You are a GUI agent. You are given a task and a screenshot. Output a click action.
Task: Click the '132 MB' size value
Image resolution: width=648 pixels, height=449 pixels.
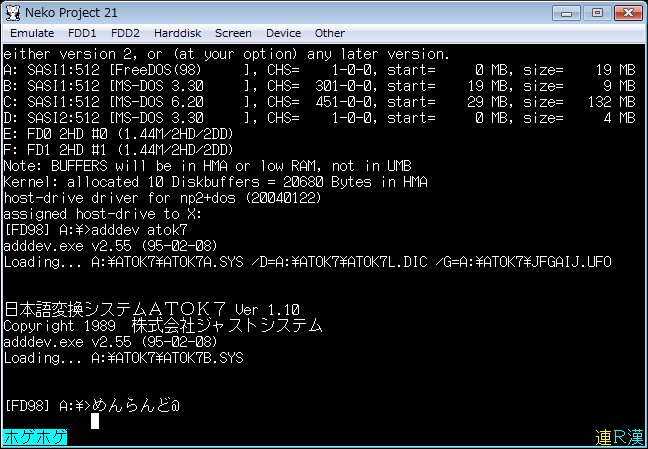pos(612,102)
